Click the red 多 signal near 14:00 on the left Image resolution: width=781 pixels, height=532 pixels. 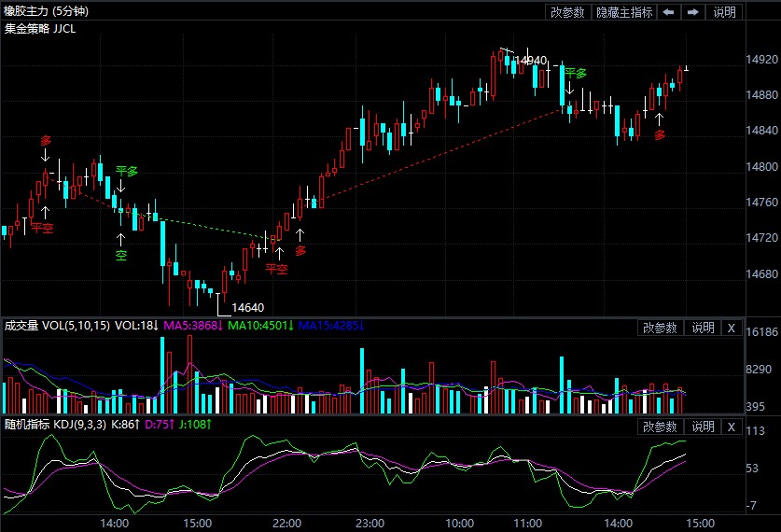[x=46, y=141]
